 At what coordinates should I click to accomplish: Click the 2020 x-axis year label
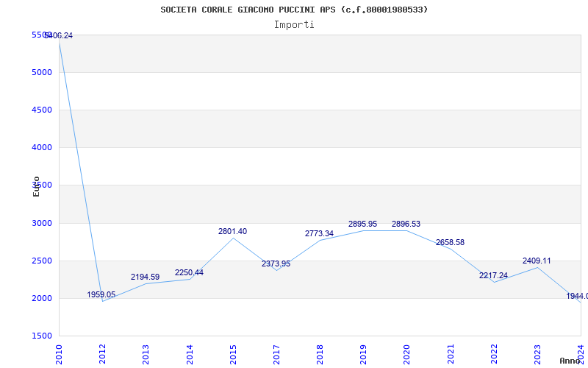(x=407, y=354)
